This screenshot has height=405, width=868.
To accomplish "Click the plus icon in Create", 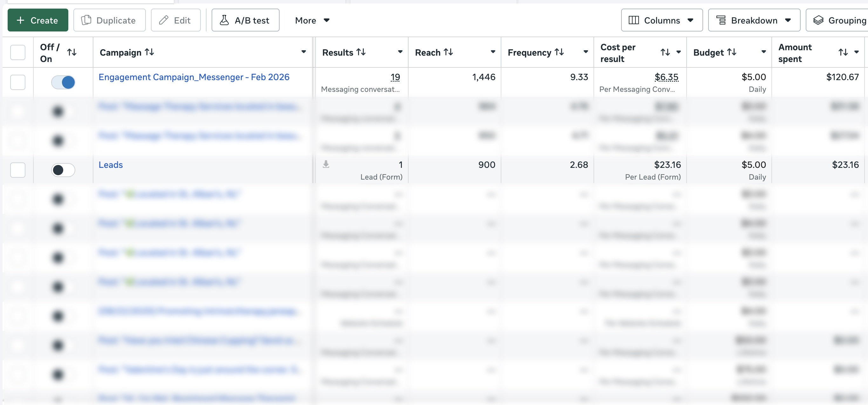I will (21, 20).
